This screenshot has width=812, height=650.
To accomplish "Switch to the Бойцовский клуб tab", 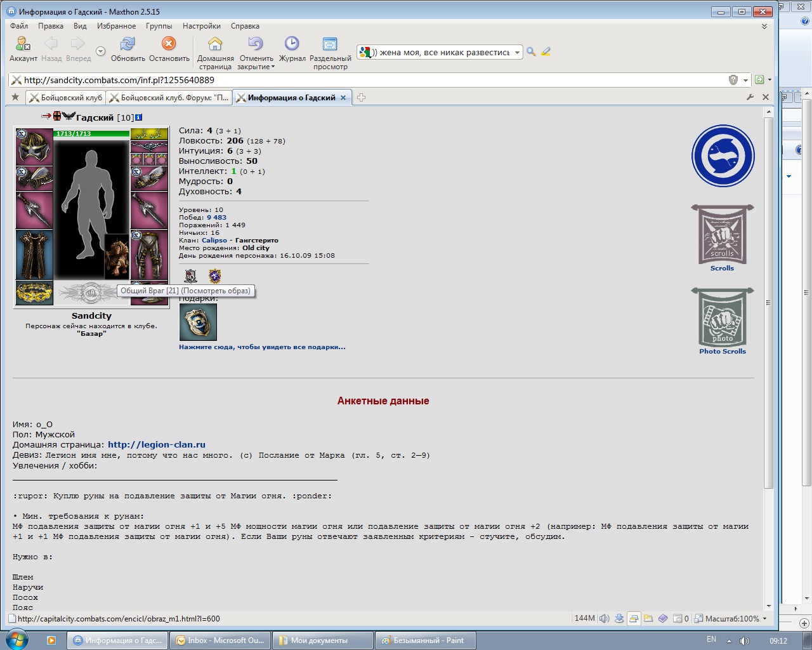I will click(x=65, y=98).
